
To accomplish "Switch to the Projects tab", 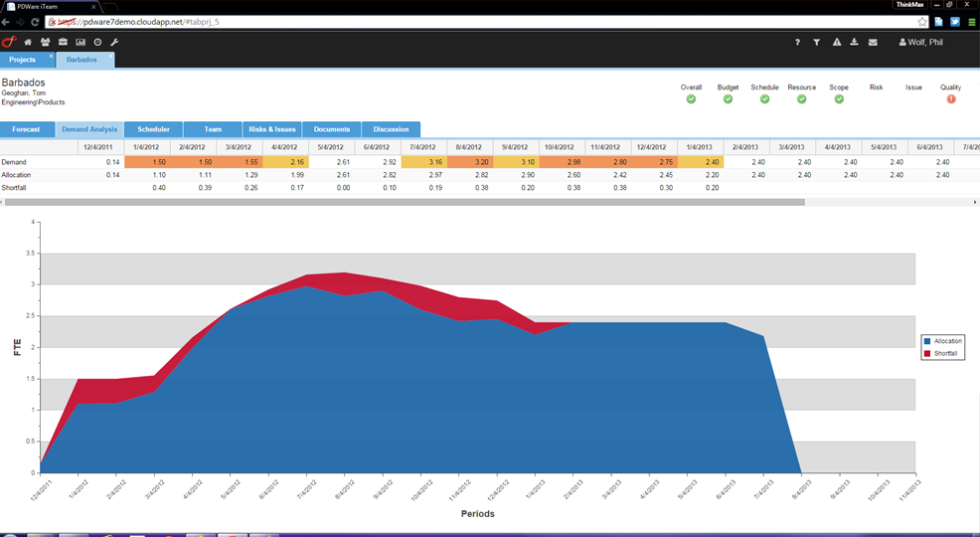I will 23,60.
